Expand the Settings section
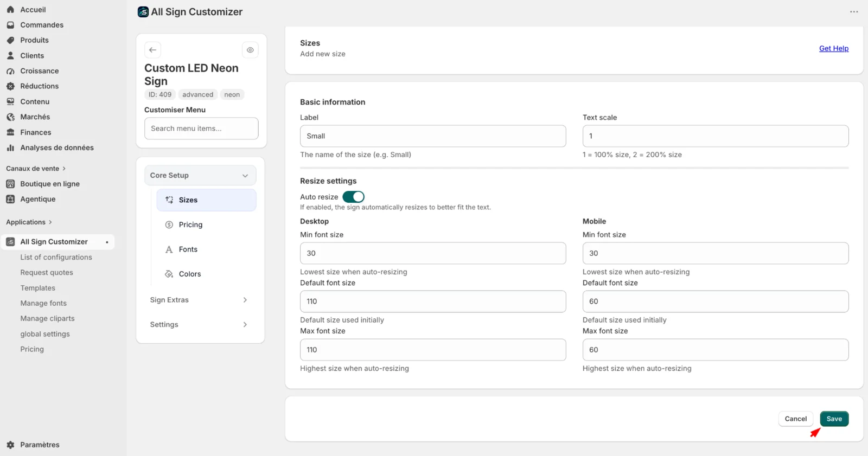 (x=200, y=325)
